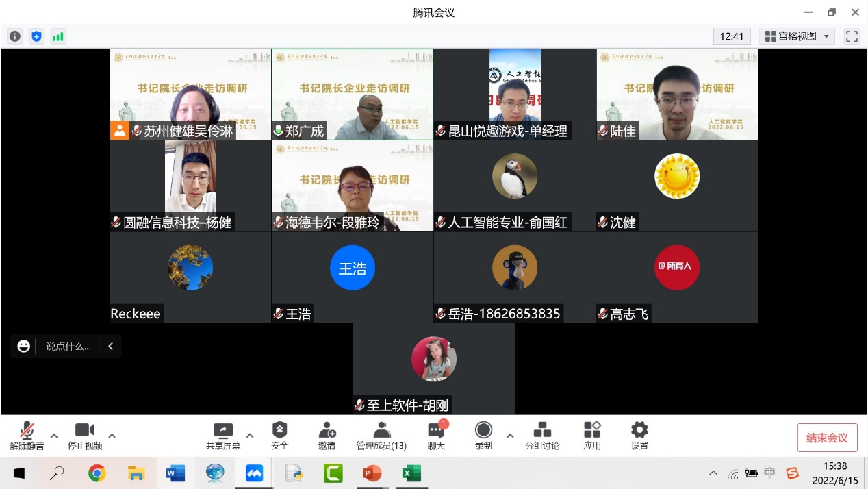Enter full screen mode
The image size is (868, 489).
(852, 36)
